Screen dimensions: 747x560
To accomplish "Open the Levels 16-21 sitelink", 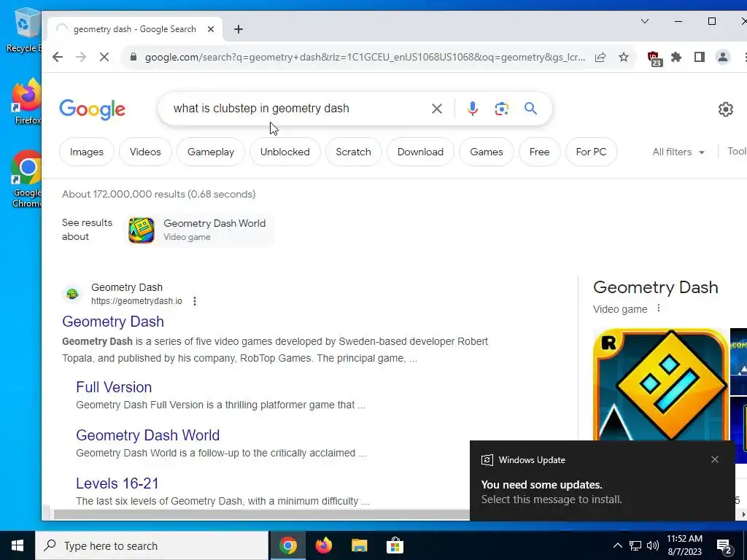I will [117, 483].
